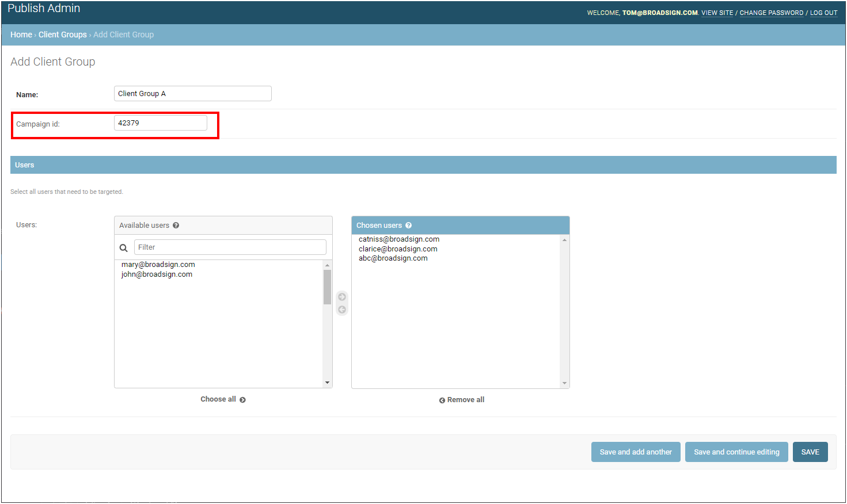Click LOG OUT link in header
Viewport: 847px width, 504px height.
824,13
